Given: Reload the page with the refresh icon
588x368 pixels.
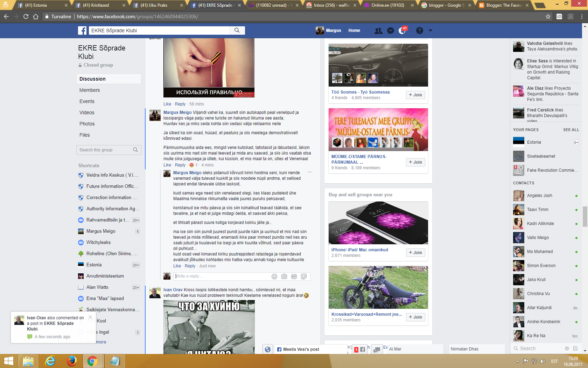Looking at the screenshot, I should pyautogui.click(x=26, y=16).
